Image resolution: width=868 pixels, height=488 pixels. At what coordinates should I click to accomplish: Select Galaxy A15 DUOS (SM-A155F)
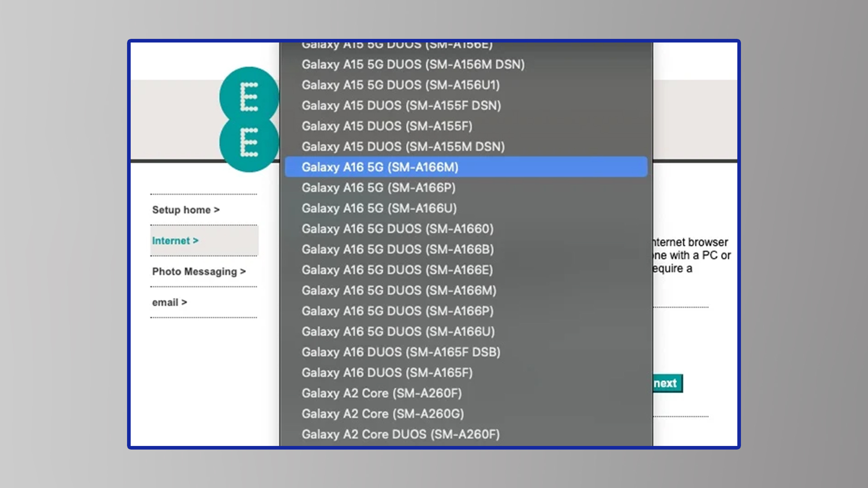(466, 126)
